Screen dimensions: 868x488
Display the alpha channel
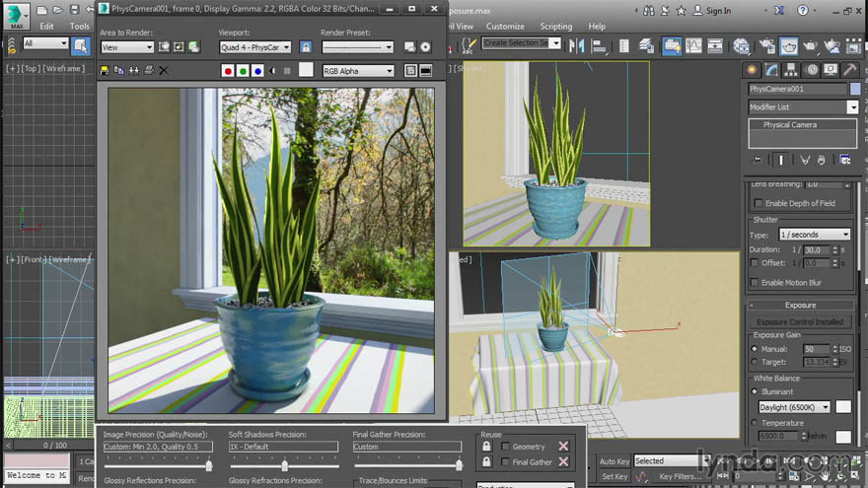[x=272, y=71]
